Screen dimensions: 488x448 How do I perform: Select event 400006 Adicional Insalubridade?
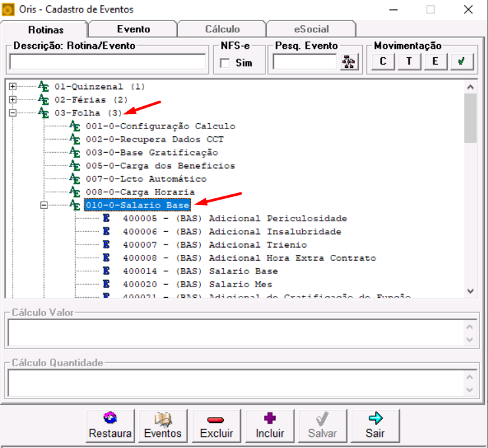coord(232,231)
